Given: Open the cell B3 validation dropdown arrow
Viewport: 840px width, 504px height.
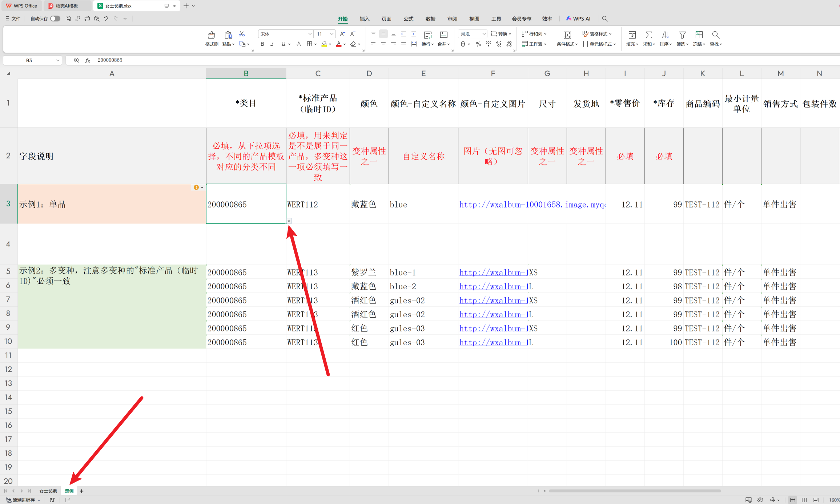Looking at the screenshot, I should [289, 221].
